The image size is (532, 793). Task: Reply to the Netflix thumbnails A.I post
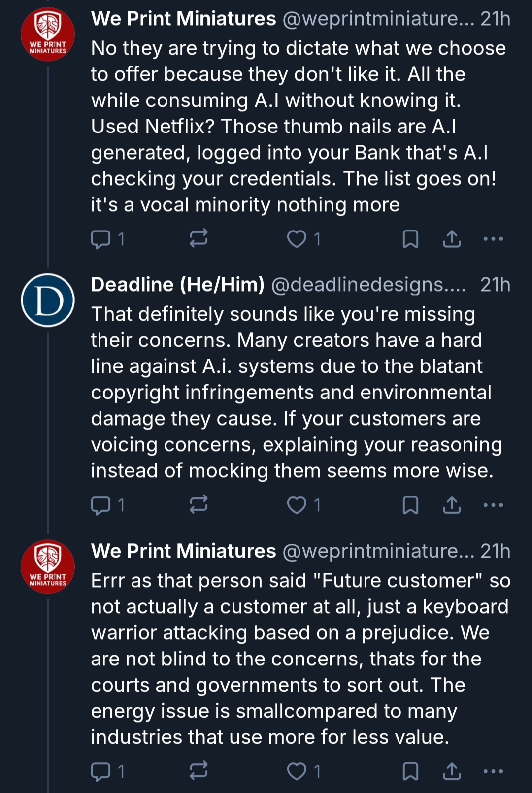pos(101,239)
